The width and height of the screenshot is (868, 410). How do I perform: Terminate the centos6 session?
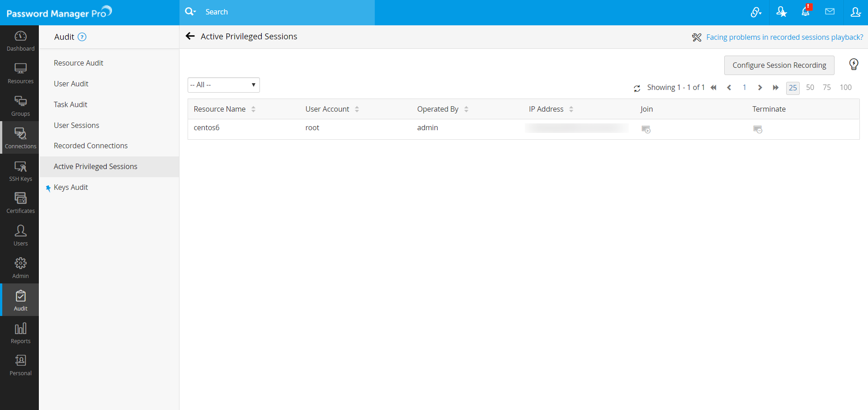coord(758,129)
